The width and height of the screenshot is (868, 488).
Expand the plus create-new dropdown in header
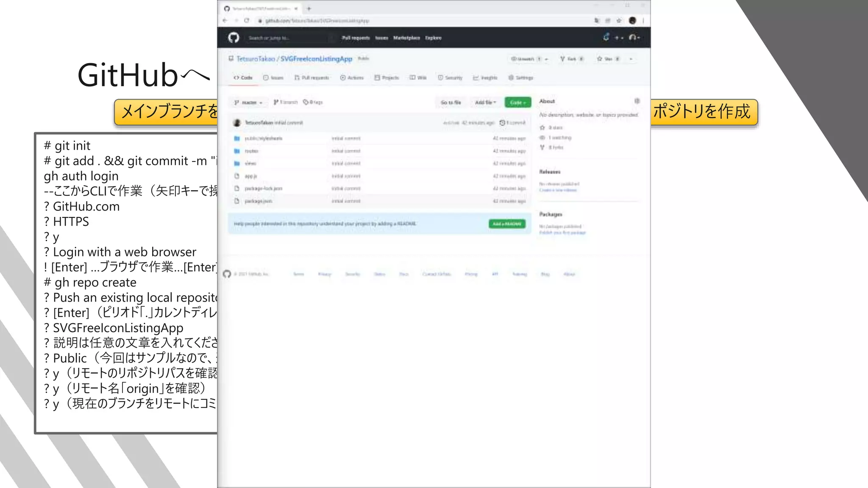(619, 38)
